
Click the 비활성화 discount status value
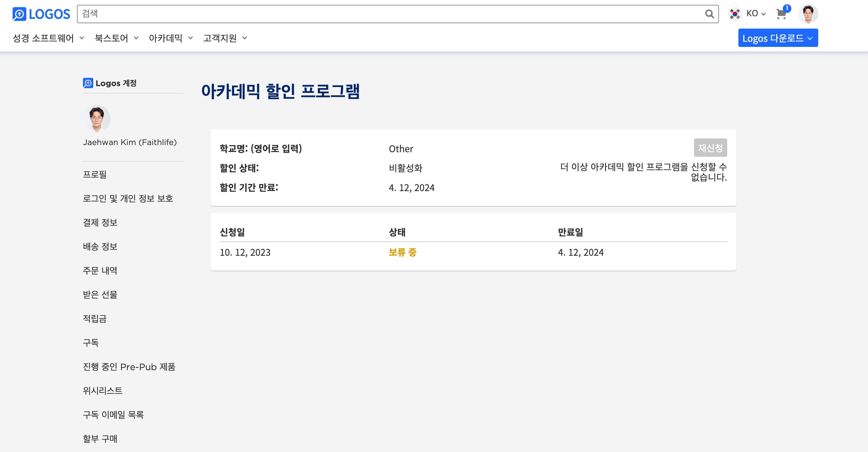405,168
